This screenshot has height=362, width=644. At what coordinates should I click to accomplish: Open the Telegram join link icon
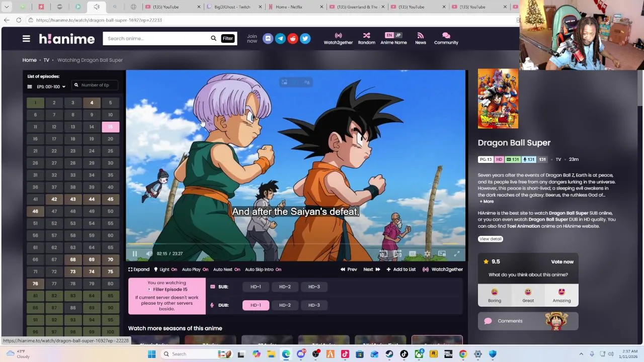point(280,39)
